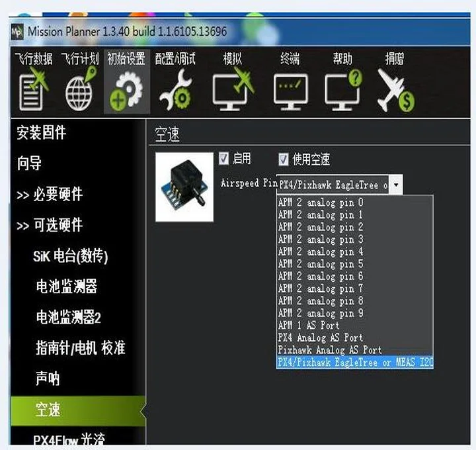The image size is (476, 450).
Task: Open 电池监测器2 second battery monitor
Action: 68,317
